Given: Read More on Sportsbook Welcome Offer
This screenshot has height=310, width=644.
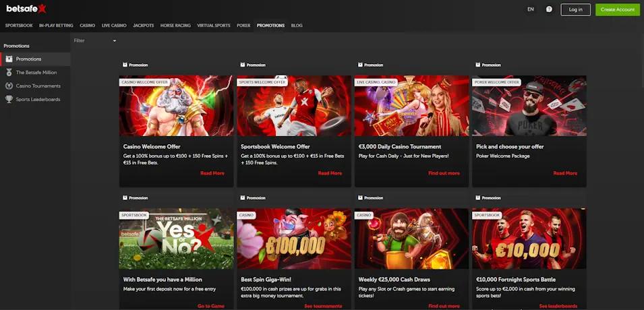Looking at the screenshot, I should point(330,173).
